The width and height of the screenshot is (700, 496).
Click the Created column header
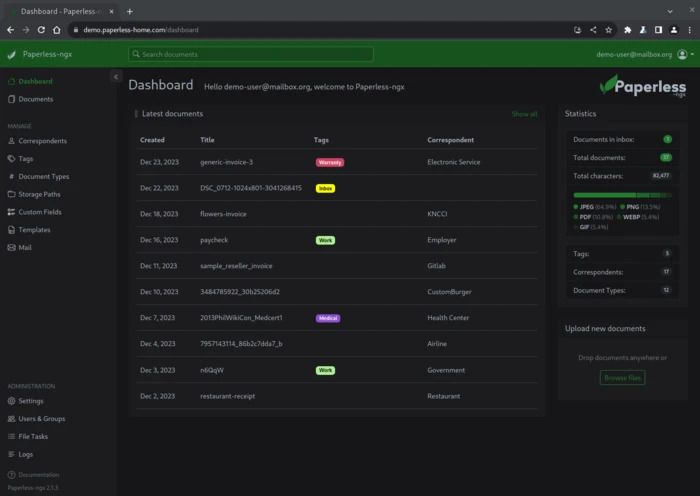(152, 140)
